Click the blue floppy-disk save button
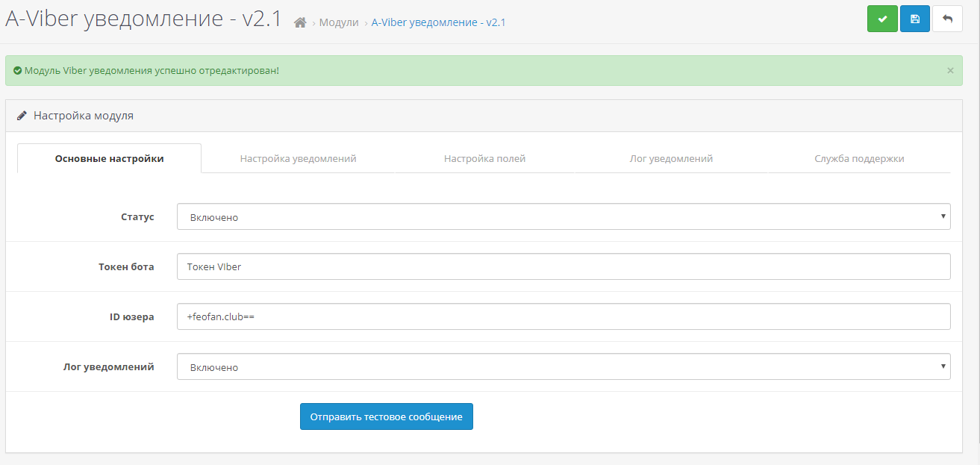Screen dimensions: 980x465 click(x=915, y=19)
